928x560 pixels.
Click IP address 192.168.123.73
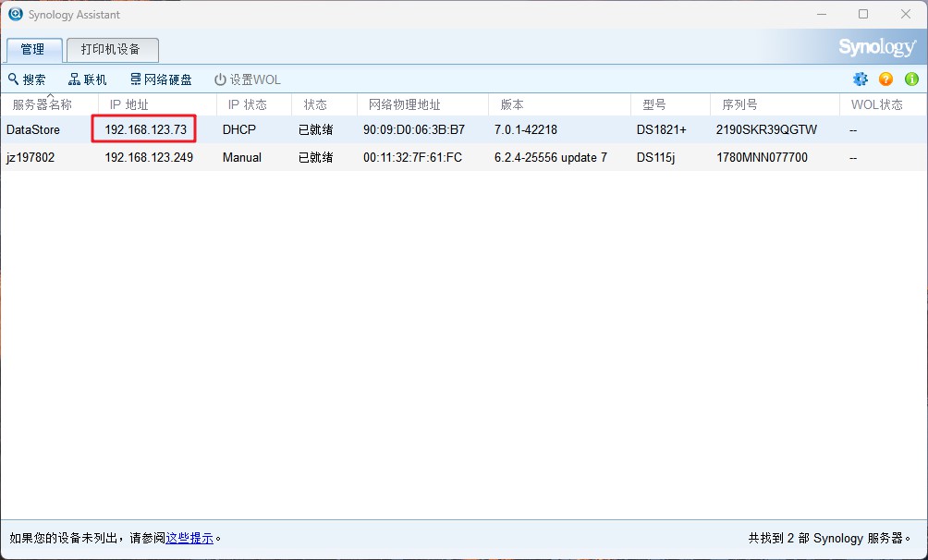146,129
